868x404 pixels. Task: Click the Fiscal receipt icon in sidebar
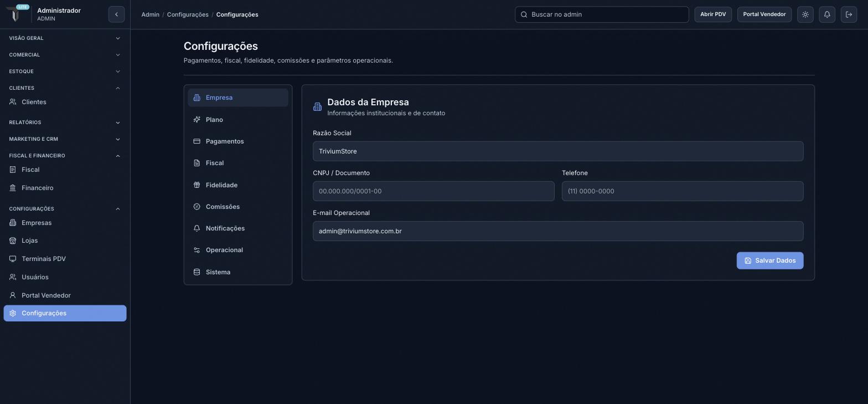[x=13, y=170]
